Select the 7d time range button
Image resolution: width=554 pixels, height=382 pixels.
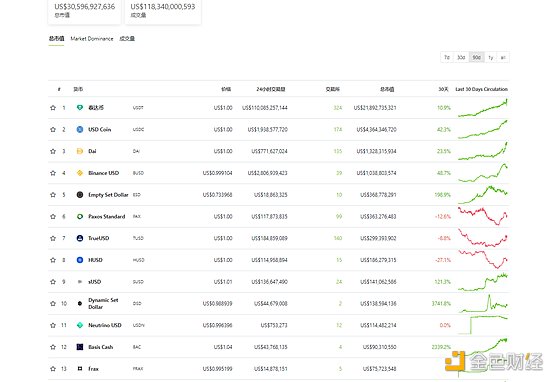[x=447, y=57]
